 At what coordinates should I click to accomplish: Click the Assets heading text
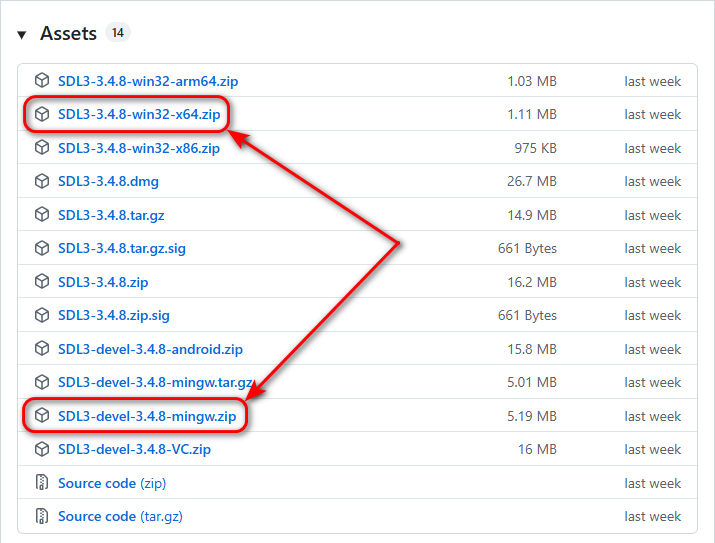point(68,33)
